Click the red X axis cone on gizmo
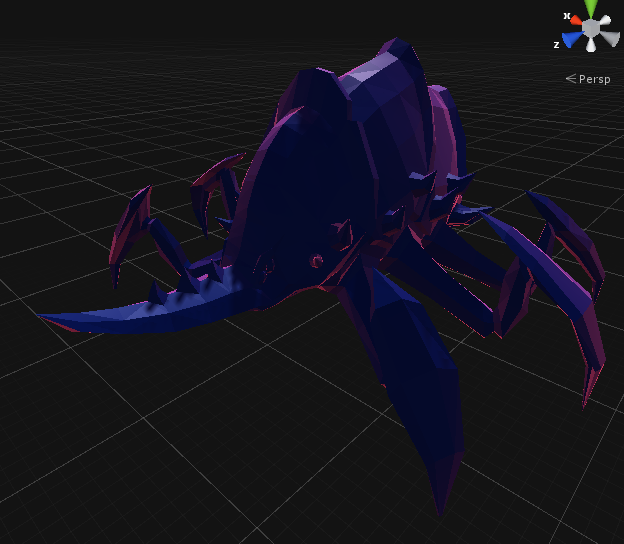The width and height of the screenshot is (624, 544). tap(575, 20)
